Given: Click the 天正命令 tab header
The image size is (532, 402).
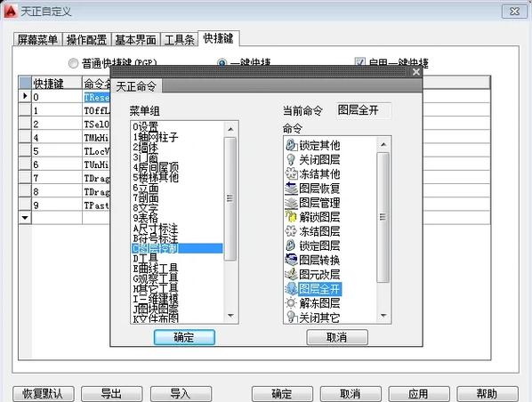Looking at the screenshot, I should 136,86.
